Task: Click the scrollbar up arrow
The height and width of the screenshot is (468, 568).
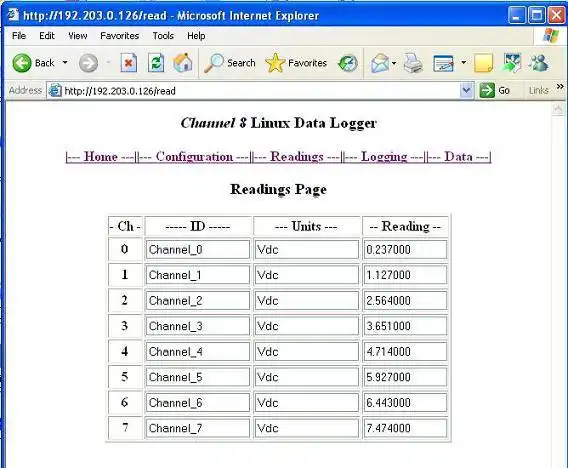Action: tap(558, 109)
